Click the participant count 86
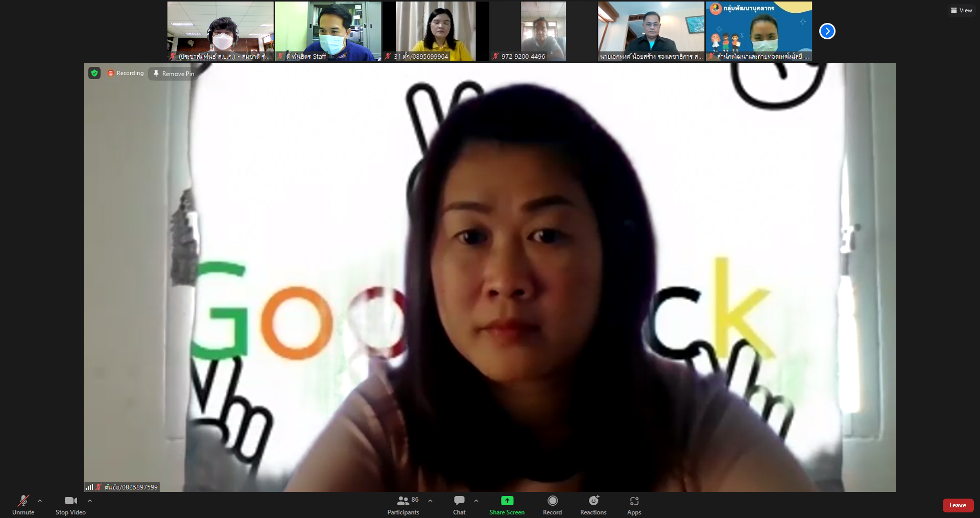 [x=415, y=500]
